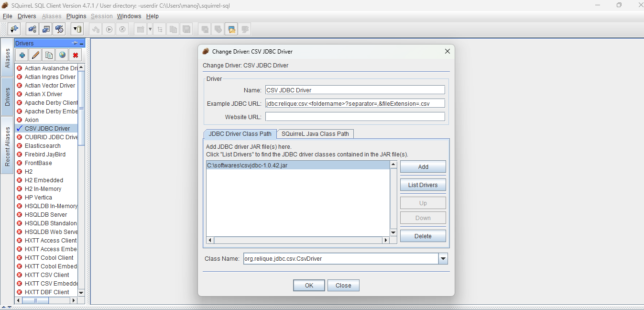Screen dimensions: 644x310
Task: Open the Plugins menu
Action: (76, 16)
